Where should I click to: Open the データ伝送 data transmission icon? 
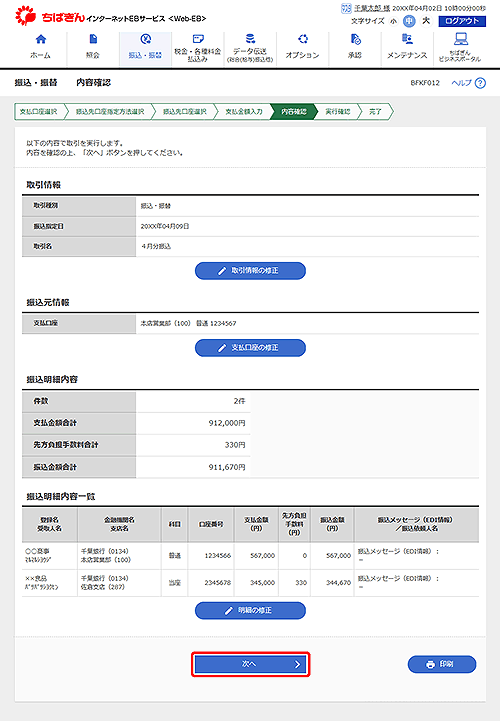[x=250, y=38]
